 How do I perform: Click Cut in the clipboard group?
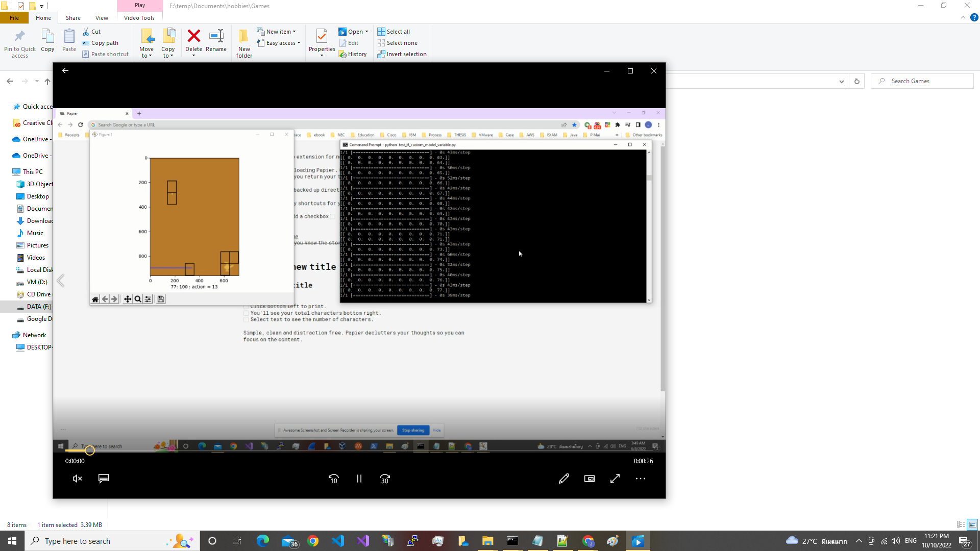coord(92,32)
